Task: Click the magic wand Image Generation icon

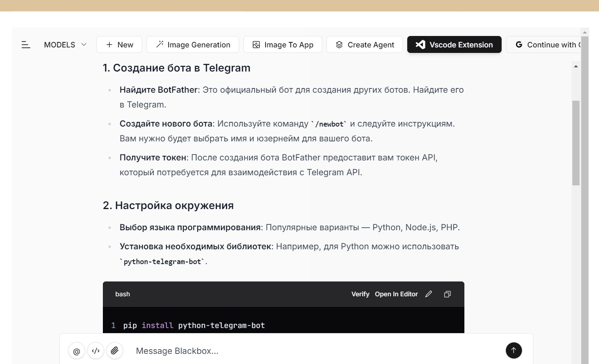Action: click(160, 44)
